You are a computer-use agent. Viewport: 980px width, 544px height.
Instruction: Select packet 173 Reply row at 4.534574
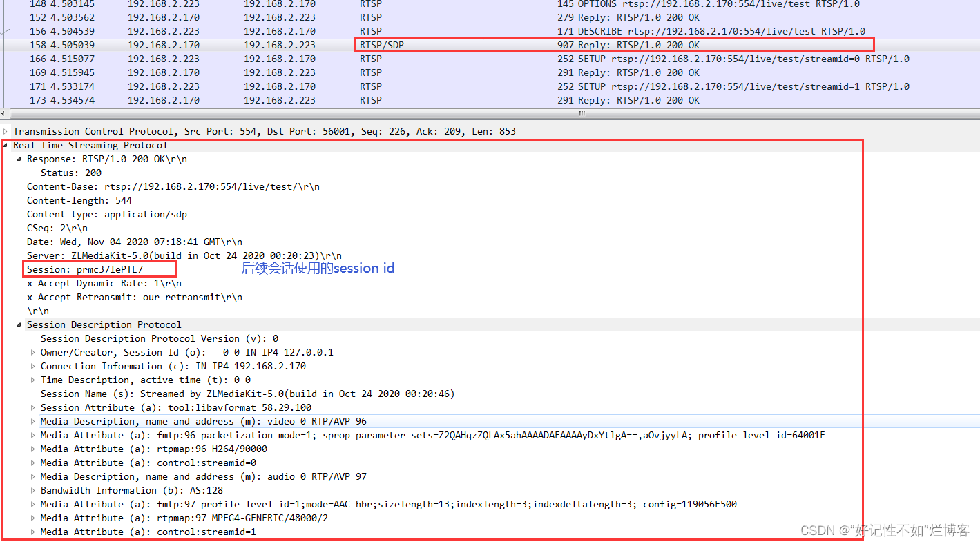(x=490, y=100)
